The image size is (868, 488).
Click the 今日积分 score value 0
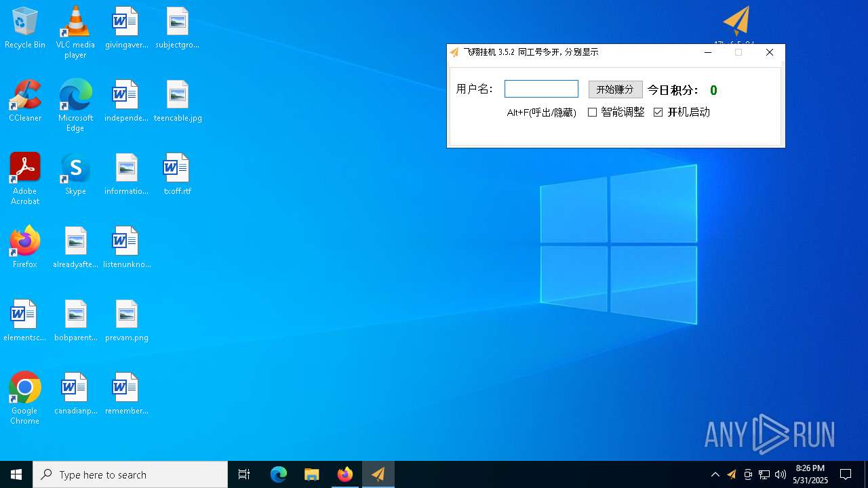(713, 90)
